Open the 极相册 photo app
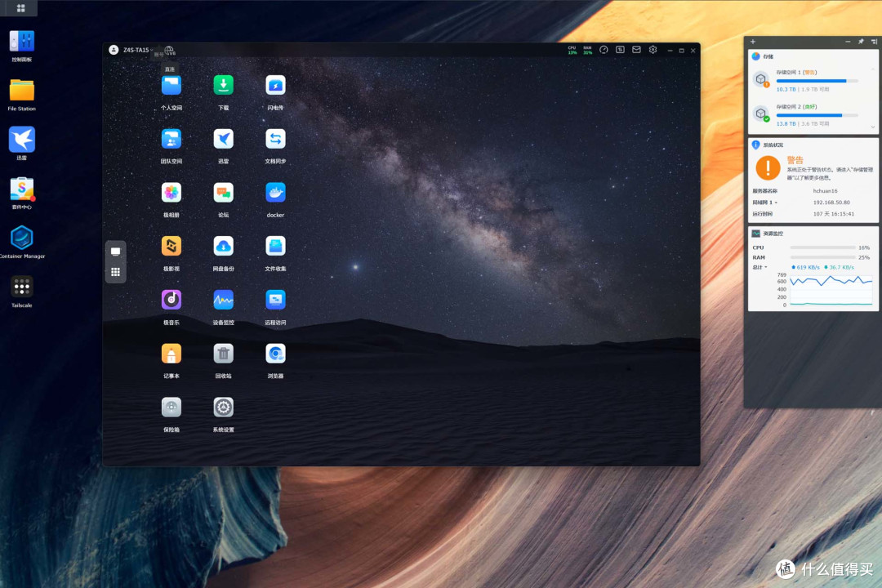The image size is (882, 588). [x=171, y=193]
